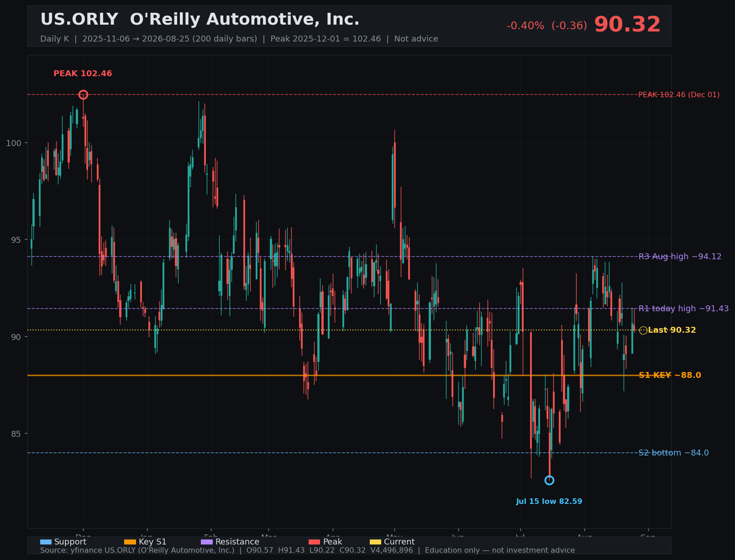Click the 'Last 90.32' label
The height and width of the screenshot is (560, 735).
coord(672,330)
